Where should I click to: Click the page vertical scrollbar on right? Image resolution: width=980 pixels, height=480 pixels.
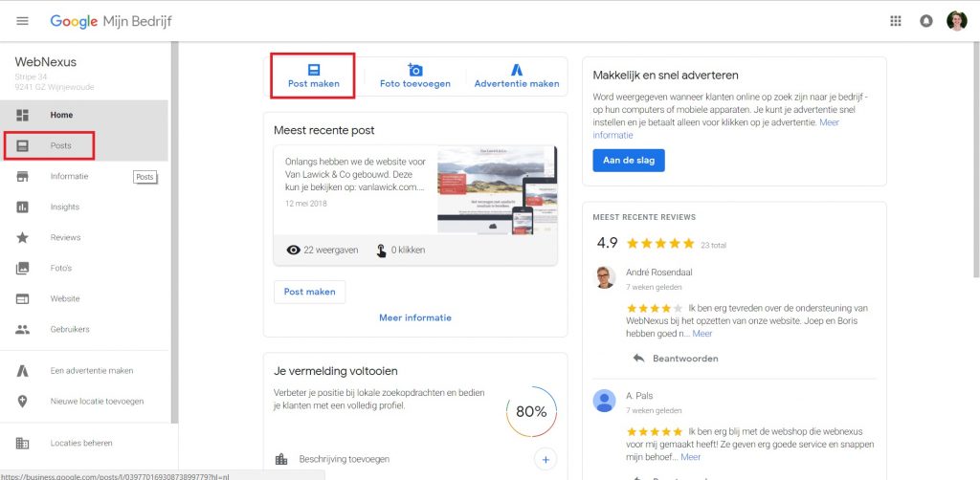click(976, 160)
